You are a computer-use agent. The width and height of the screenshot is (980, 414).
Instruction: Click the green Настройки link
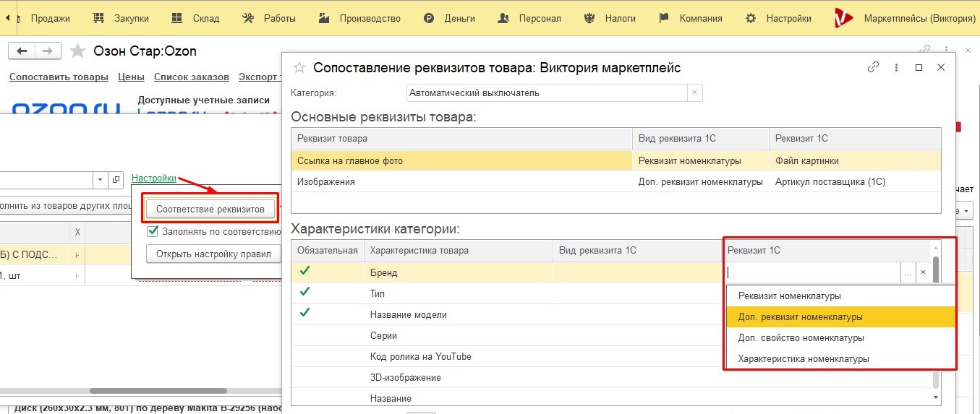(x=154, y=178)
